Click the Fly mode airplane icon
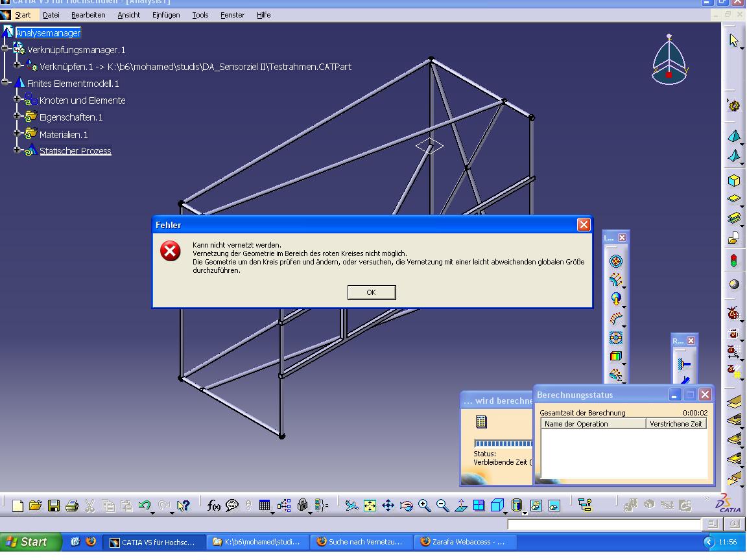 351,506
